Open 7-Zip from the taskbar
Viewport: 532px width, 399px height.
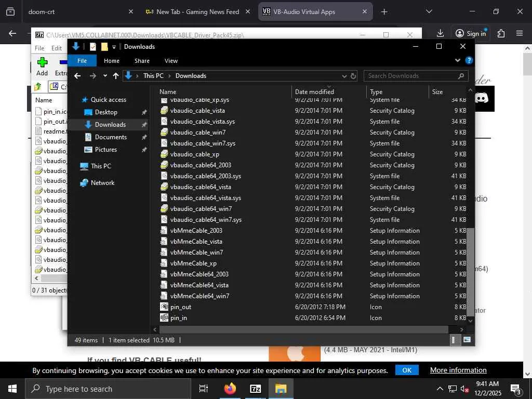(255, 389)
